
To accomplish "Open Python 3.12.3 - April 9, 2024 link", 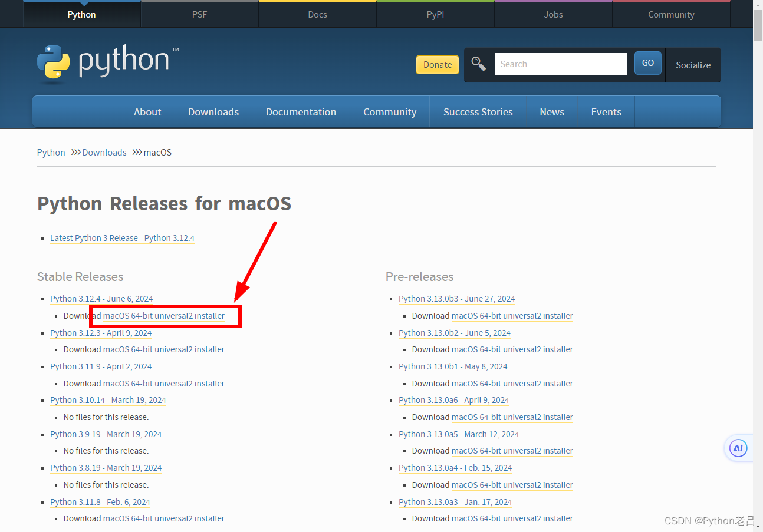I will 101,333.
